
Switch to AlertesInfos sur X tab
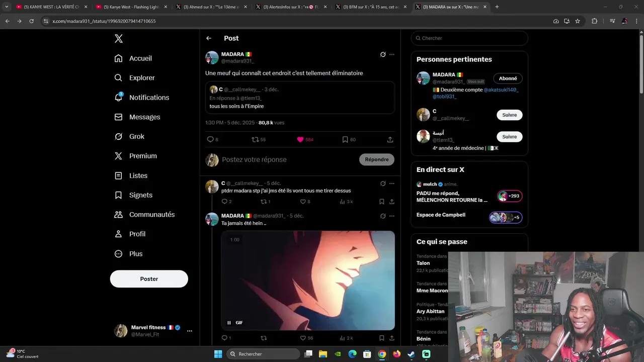point(291,7)
